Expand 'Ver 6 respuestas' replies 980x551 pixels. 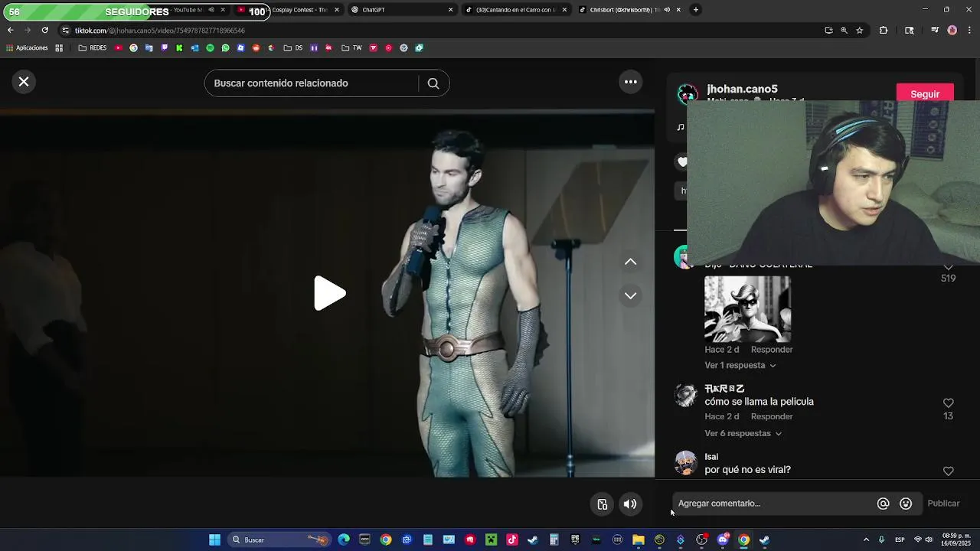tap(743, 433)
